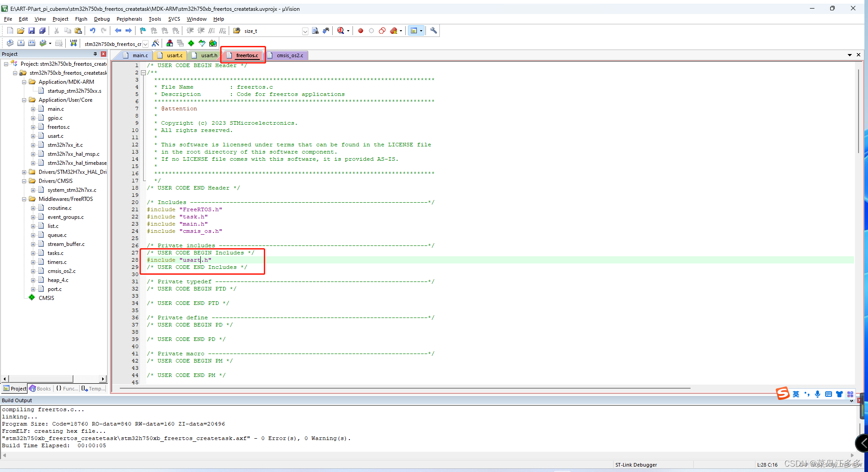
Task: Toggle Sogou IME English/Chinese mode
Action: (x=796, y=394)
